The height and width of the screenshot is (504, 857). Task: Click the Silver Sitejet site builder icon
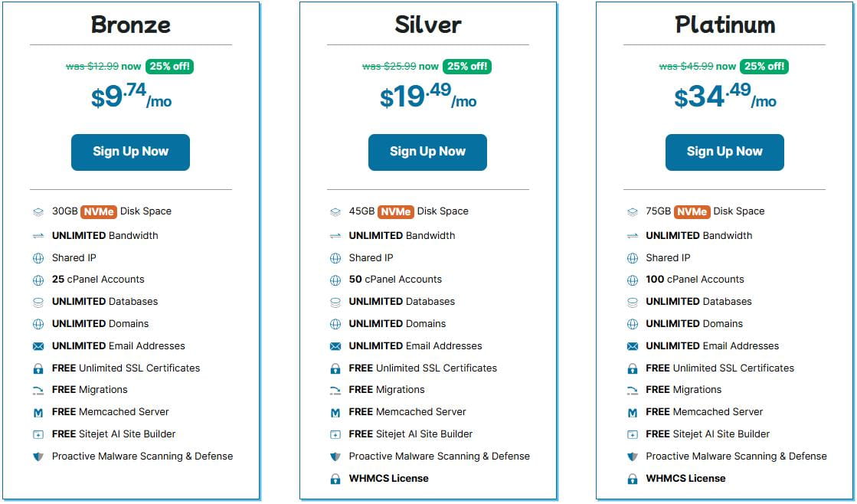tap(335, 434)
